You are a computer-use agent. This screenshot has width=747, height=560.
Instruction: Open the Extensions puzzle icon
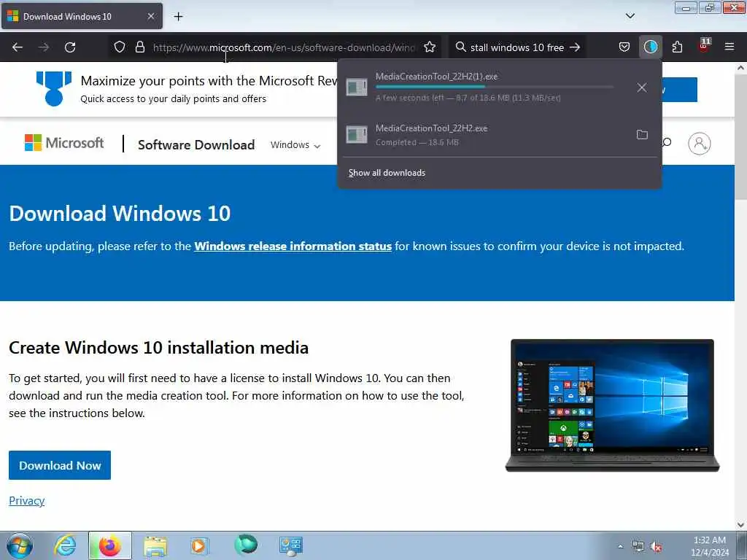coord(677,47)
